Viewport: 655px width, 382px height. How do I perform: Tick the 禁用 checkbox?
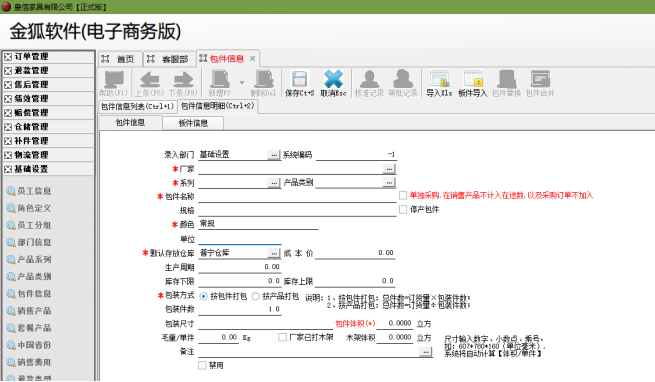[x=203, y=365]
